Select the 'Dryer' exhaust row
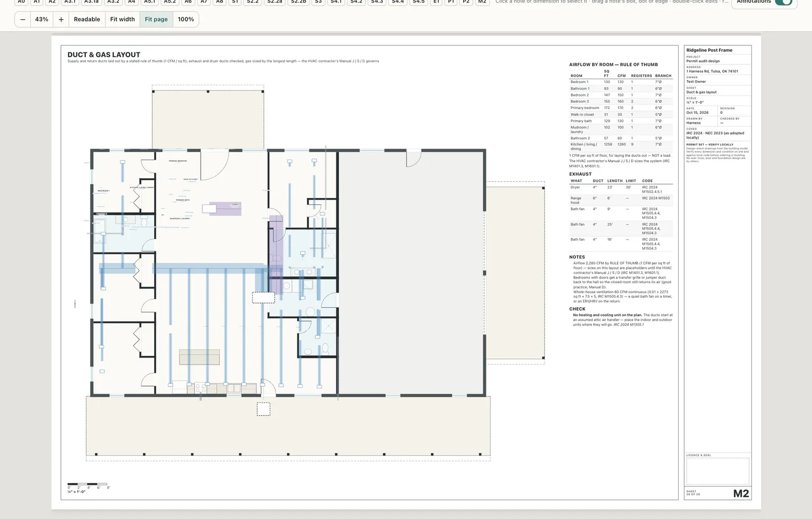Viewport: 812px width, 519px height. (621, 190)
